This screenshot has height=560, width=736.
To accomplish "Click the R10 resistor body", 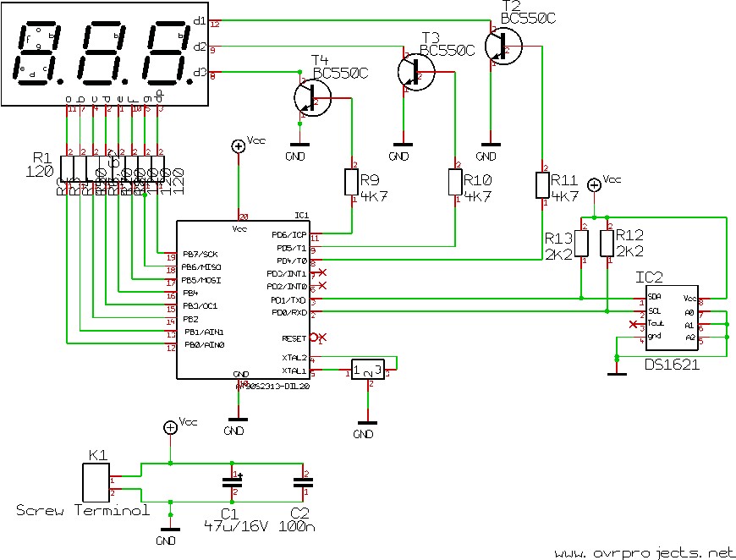I will (x=455, y=182).
